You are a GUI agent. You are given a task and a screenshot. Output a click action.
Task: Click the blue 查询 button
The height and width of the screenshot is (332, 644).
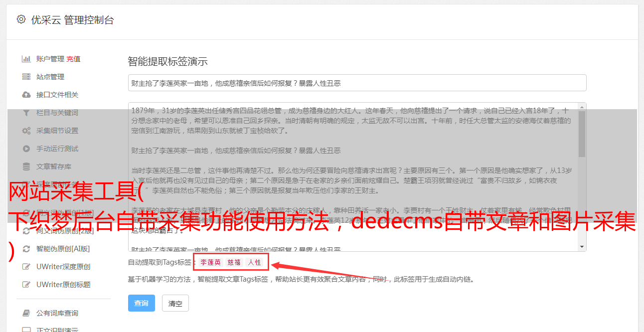[142, 303]
